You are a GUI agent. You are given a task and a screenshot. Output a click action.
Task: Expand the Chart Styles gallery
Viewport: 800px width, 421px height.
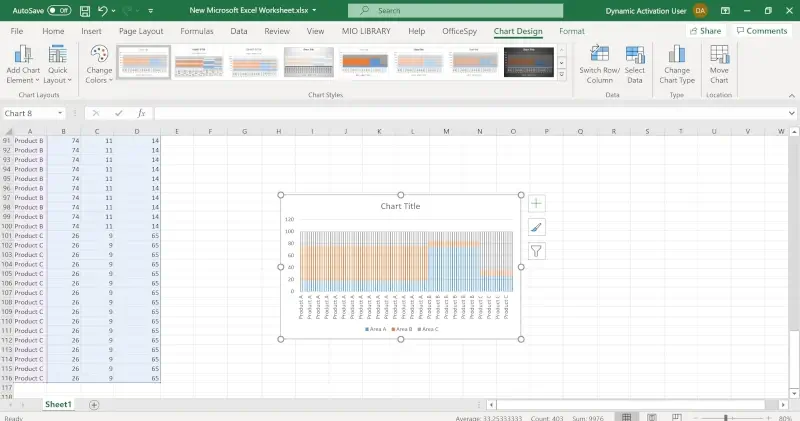562,74
